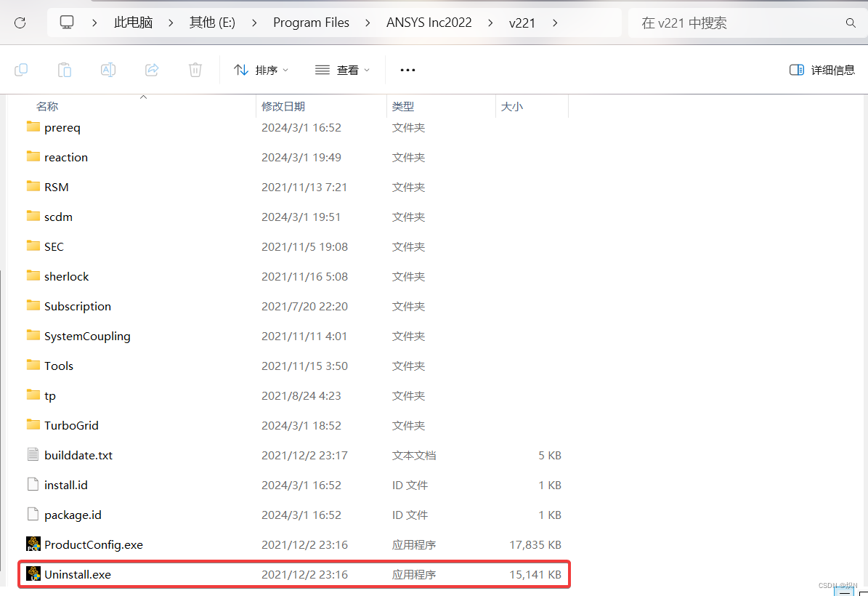The height and width of the screenshot is (596, 868).
Task: Select the package.id file icon
Action: coord(33,515)
